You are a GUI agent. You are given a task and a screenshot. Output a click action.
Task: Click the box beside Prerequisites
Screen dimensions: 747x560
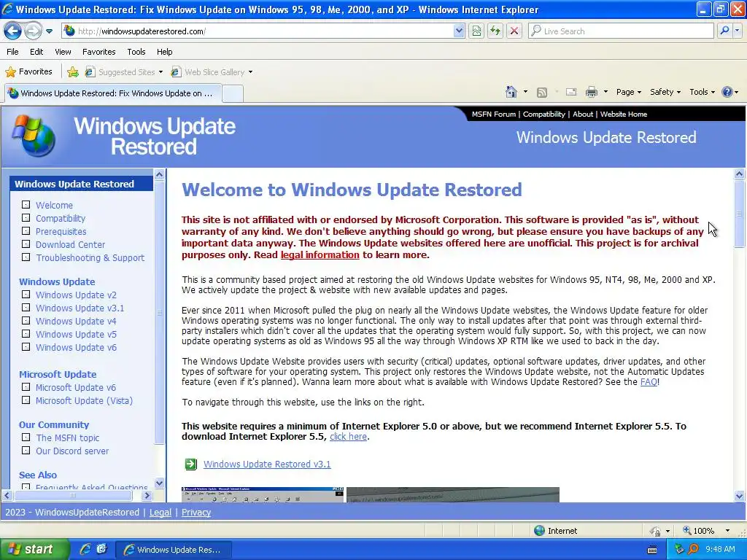point(26,231)
